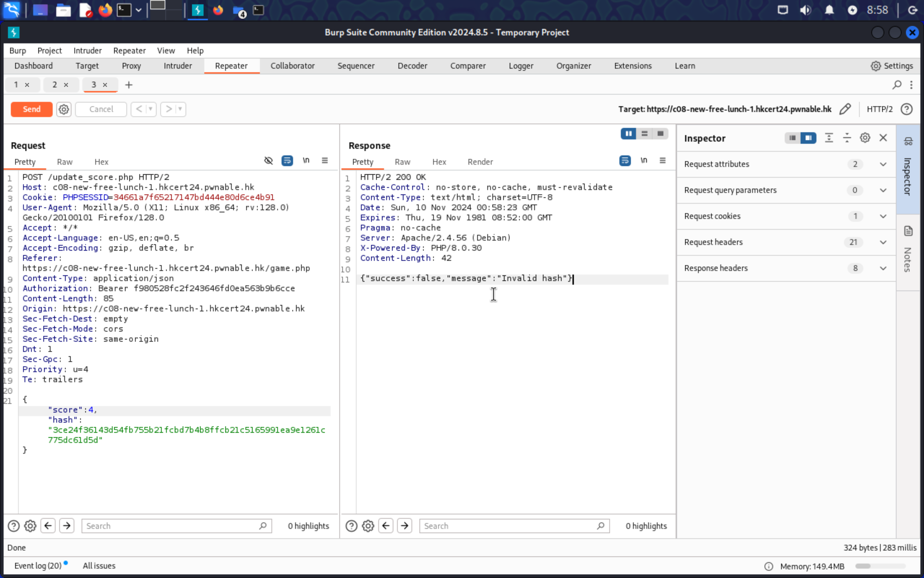Select Repeater tab 1

[16, 84]
